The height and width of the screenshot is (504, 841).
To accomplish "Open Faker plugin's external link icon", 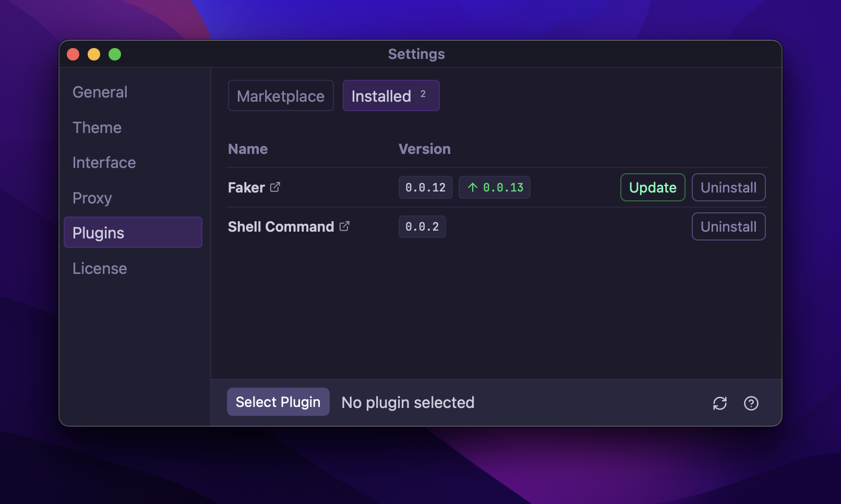I will point(275,187).
